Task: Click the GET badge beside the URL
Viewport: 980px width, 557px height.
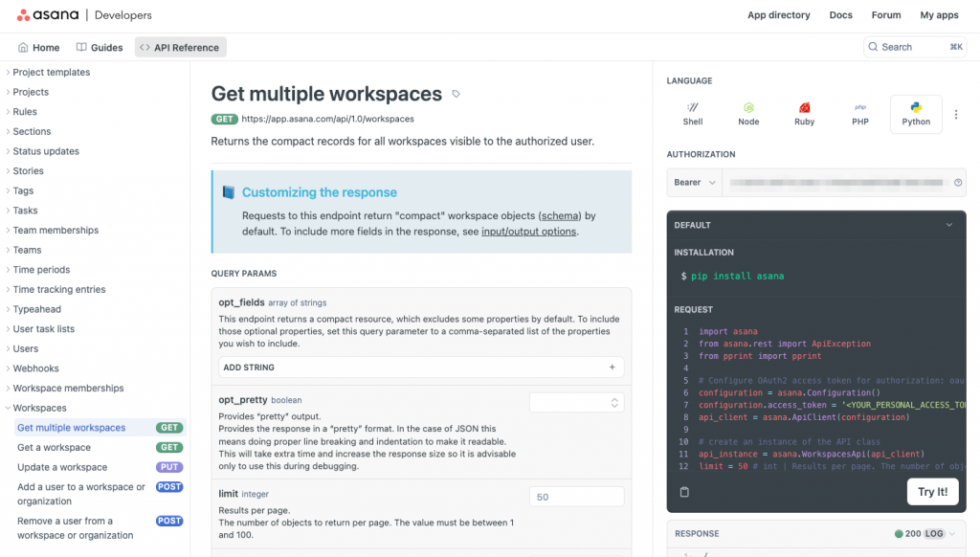Action: point(224,119)
